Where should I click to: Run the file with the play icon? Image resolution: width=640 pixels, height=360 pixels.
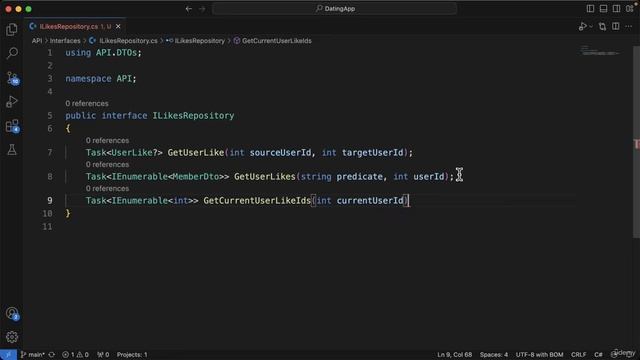pyautogui.click(x=582, y=27)
